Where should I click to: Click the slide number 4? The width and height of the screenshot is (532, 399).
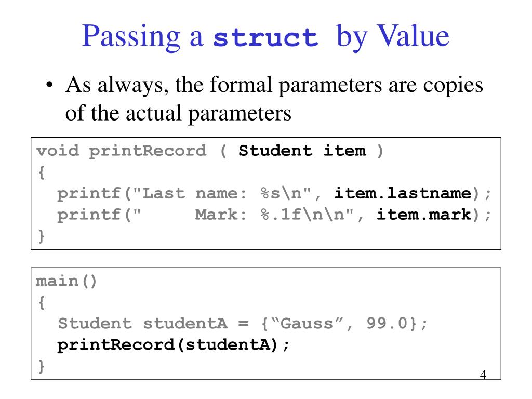483,375
